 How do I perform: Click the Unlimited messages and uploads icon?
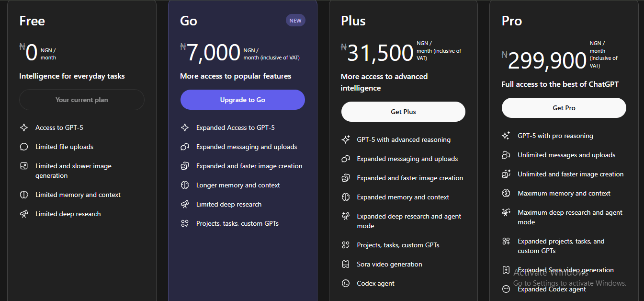[x=506, y=155]
